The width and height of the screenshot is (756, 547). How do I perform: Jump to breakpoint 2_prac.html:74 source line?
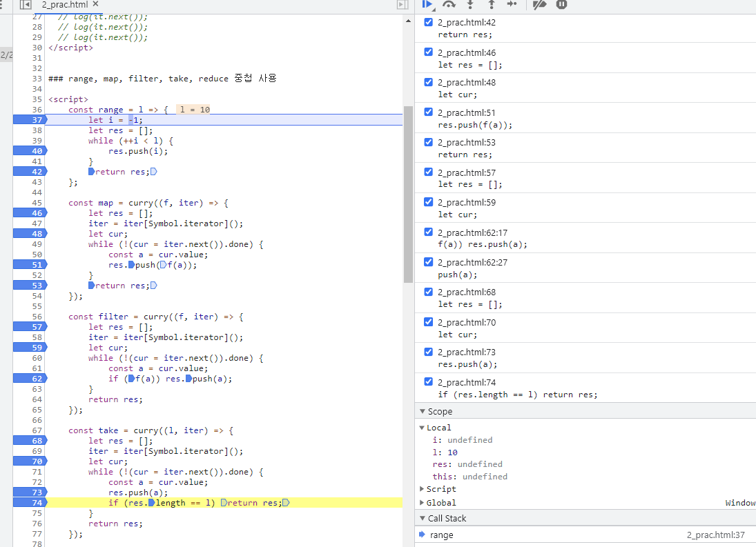(x=517, y=395)
